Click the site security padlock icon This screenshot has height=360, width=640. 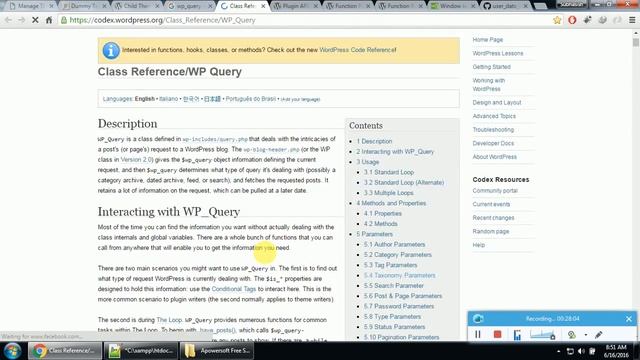point(64,20)
